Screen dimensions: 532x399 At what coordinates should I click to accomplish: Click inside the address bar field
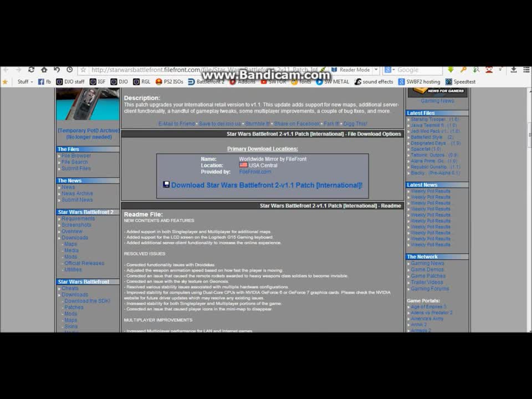[x=211, y=70]
